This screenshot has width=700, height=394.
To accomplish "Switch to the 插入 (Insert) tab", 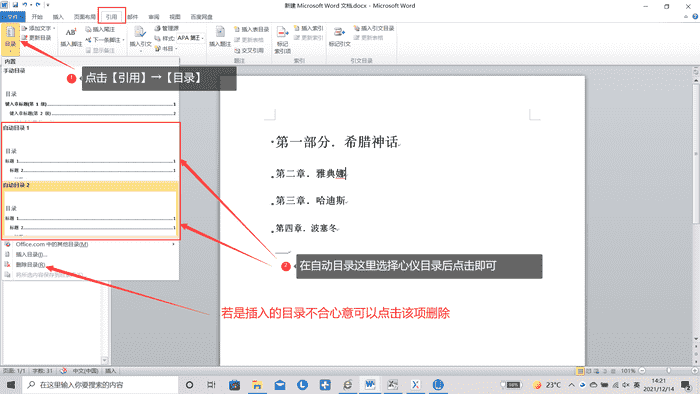I will pyautogui.click(x=58, y=17).
